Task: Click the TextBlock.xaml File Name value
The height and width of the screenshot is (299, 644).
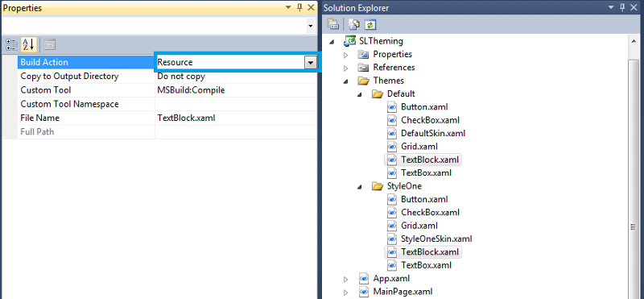Action: click(x=186, y=118)
